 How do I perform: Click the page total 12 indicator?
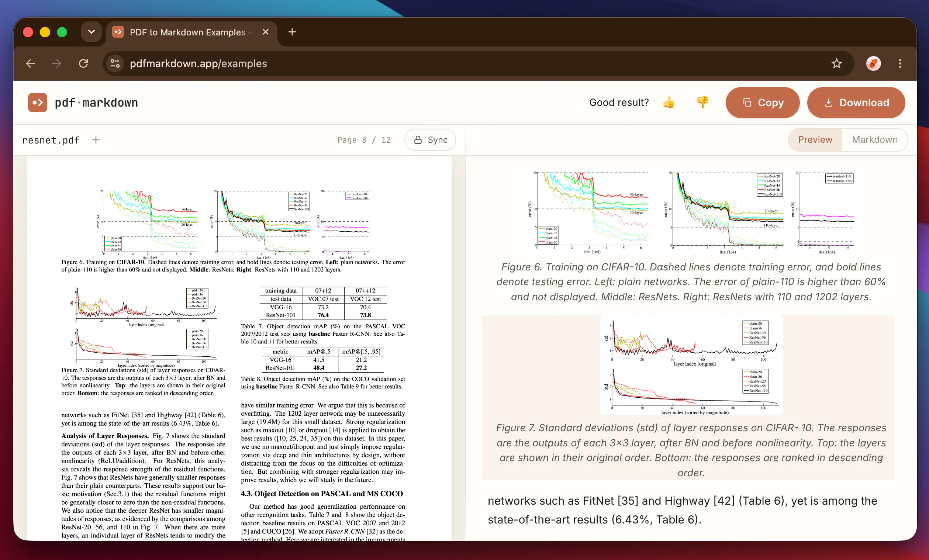coord(386,140)
